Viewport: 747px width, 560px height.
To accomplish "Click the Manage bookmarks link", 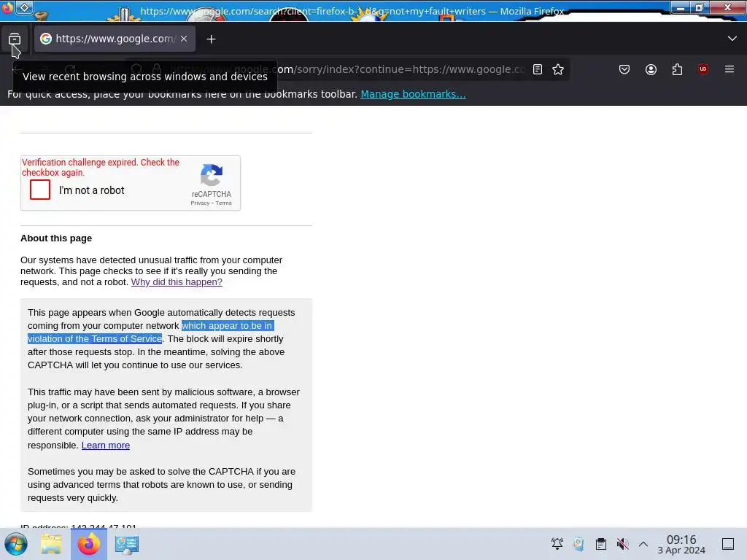I will tap(413, 94).
